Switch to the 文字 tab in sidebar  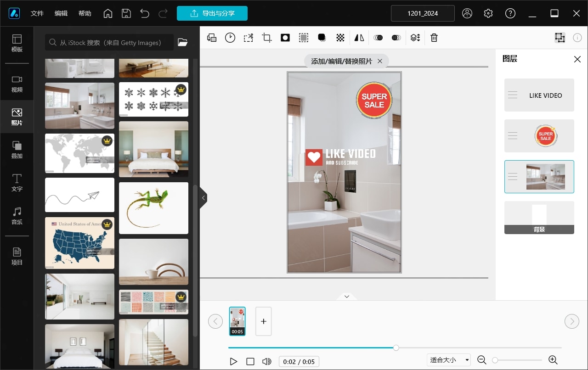[17, 183]
